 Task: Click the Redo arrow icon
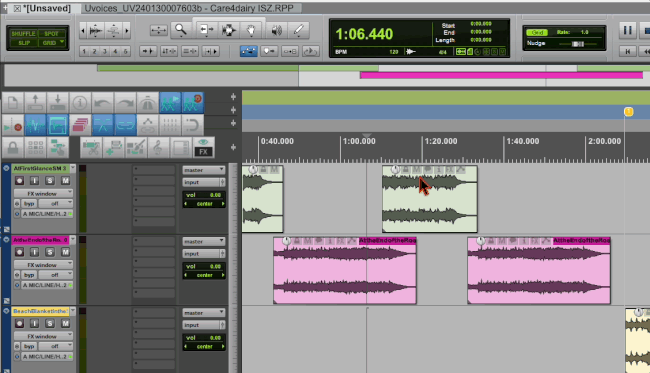(x=124, y=102)
